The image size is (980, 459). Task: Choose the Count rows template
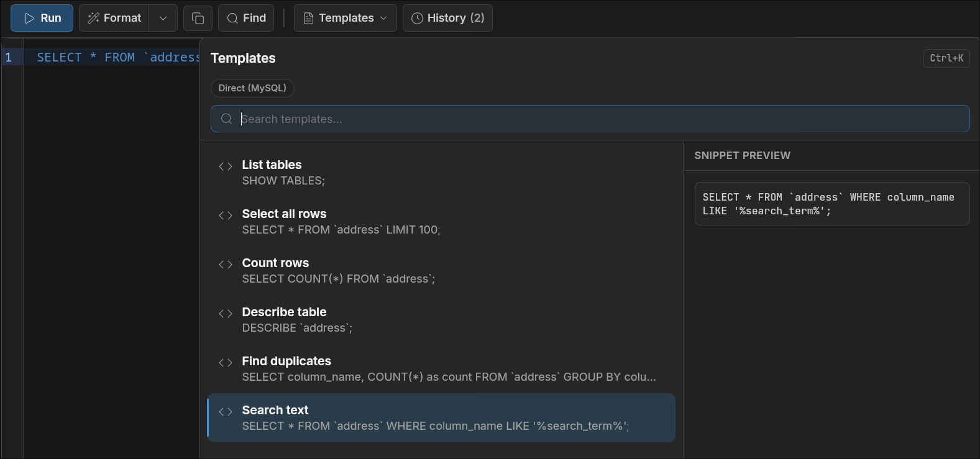coord(441,271)
